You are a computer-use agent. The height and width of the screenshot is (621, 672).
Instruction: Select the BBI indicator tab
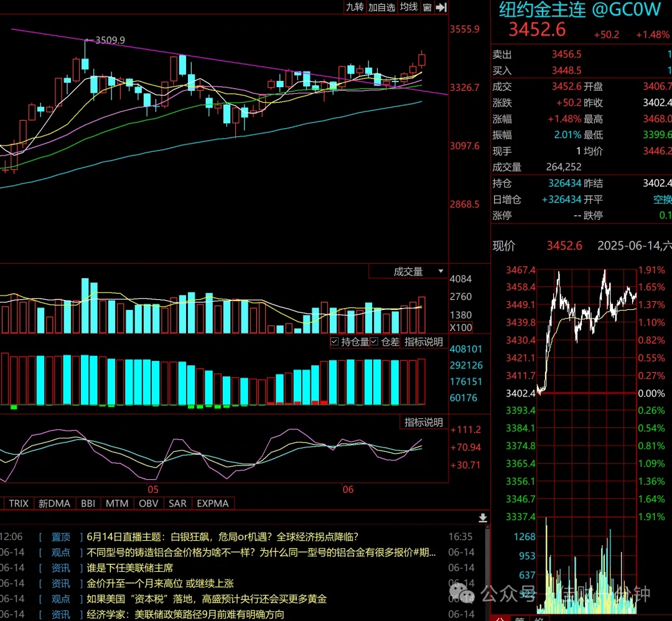tap(88, 503)
